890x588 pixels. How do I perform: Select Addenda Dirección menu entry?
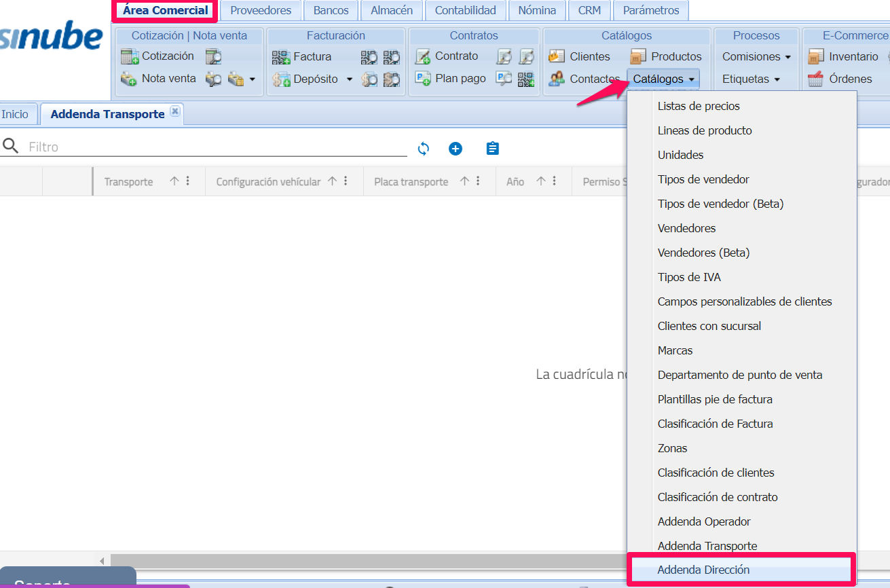[x=703, y=570]
